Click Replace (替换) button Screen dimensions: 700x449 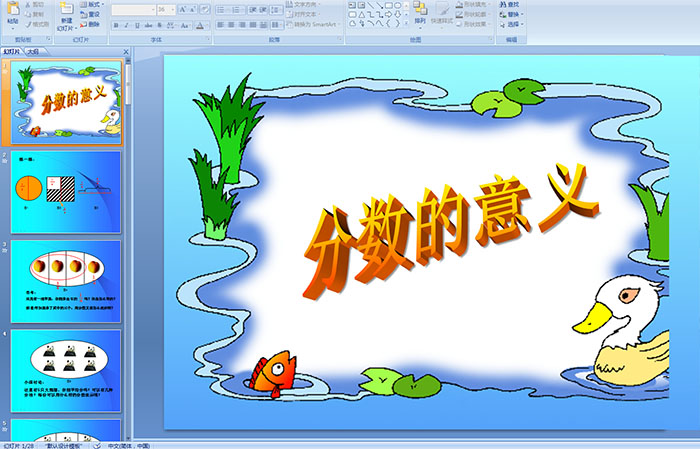click(x=510, y=14)
